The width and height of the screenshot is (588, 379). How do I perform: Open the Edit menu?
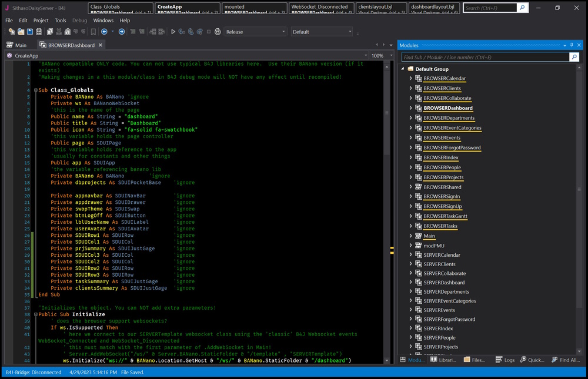[24, 20]
